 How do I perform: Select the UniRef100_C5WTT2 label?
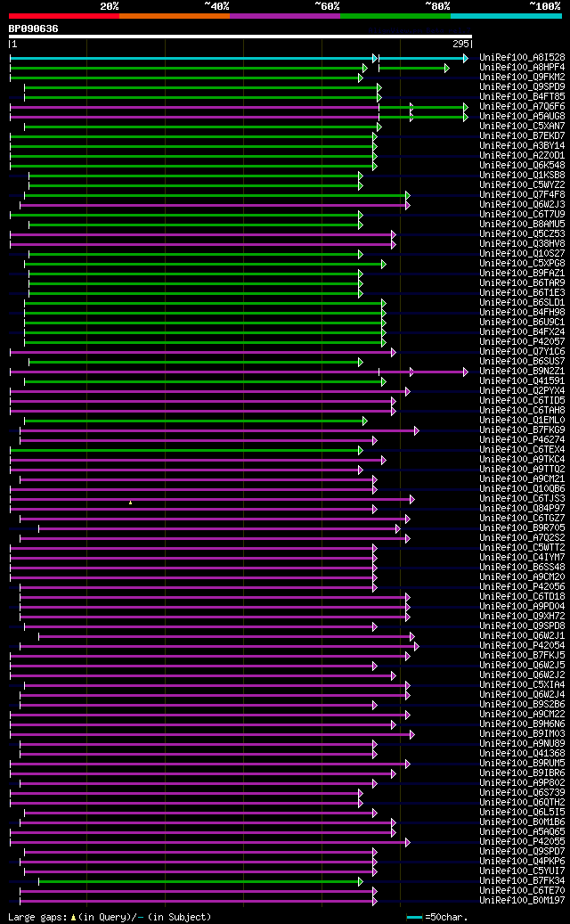point(522,547)
